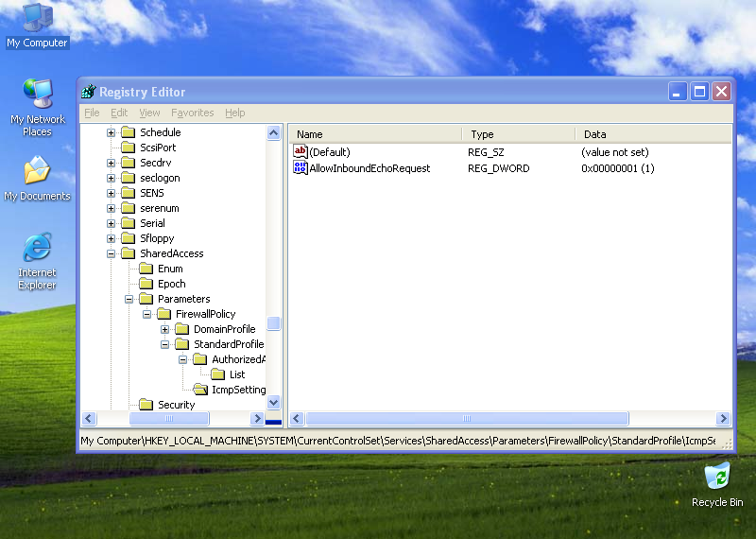Click the (value not set) data cell
The height and width of the screenshot is (539, 756).
tap(615, 152)
